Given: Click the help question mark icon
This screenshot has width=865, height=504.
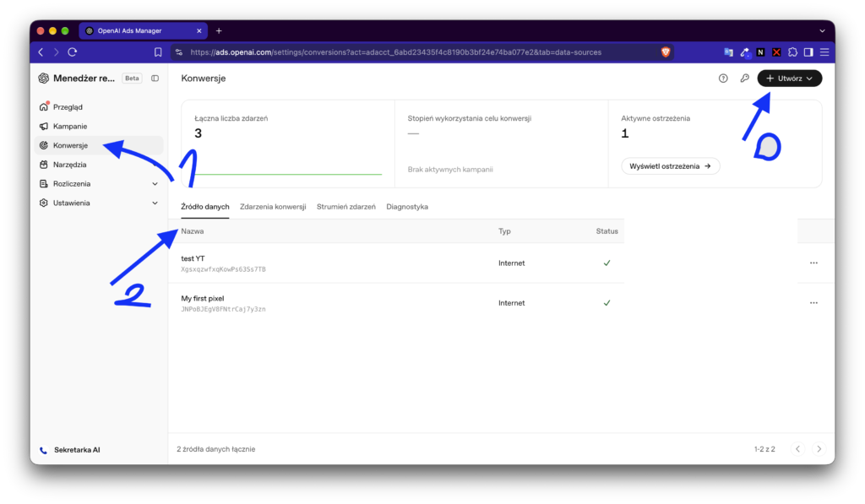Looking at the screenshot, I should pyautogui.click(x=723, y=79).
